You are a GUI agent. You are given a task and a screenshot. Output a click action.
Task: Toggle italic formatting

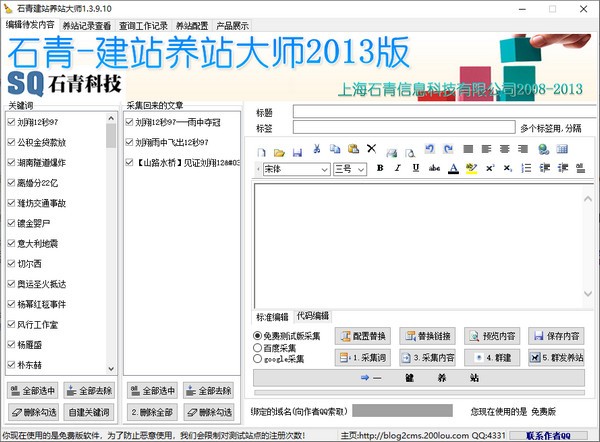coord(398,168)
